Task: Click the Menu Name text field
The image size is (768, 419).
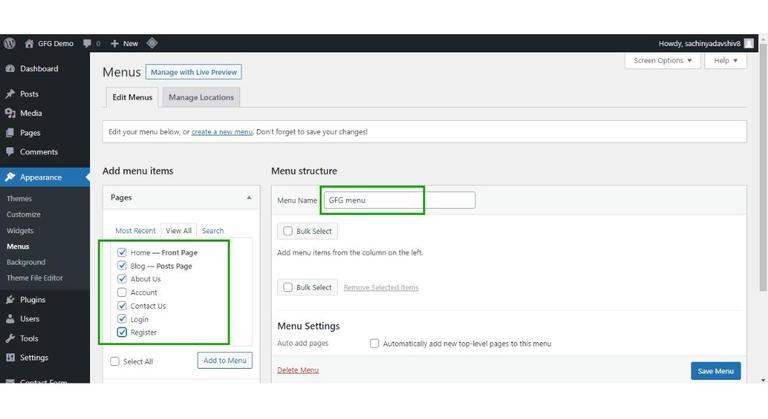Action: [x=399, y=200]
